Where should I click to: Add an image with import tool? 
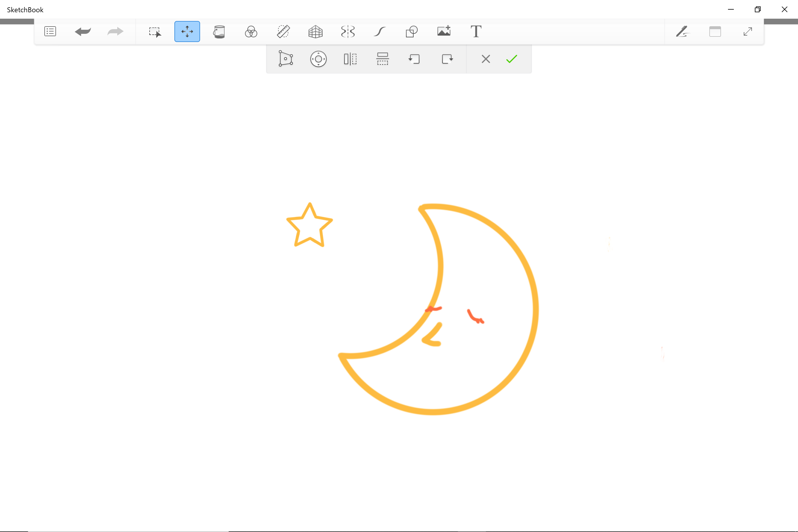pos(444,31)
